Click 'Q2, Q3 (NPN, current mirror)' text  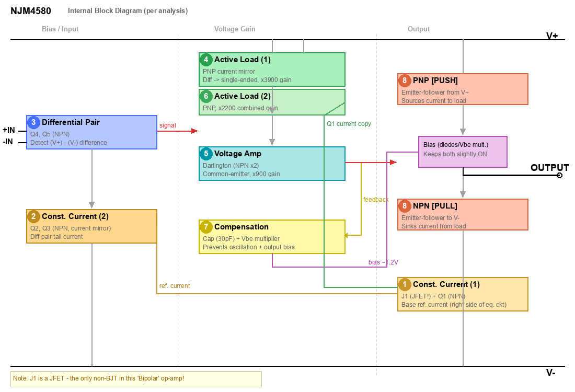(71, 228)
